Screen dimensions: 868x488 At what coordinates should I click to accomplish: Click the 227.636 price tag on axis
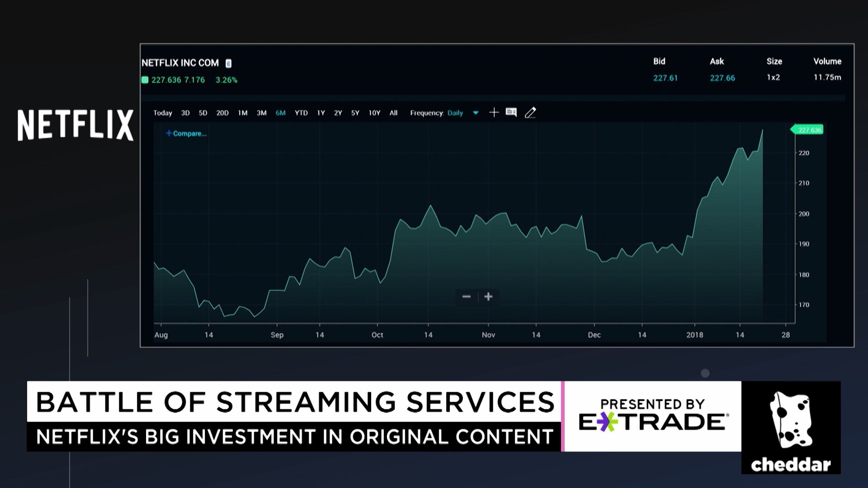[x=809, y=130]
